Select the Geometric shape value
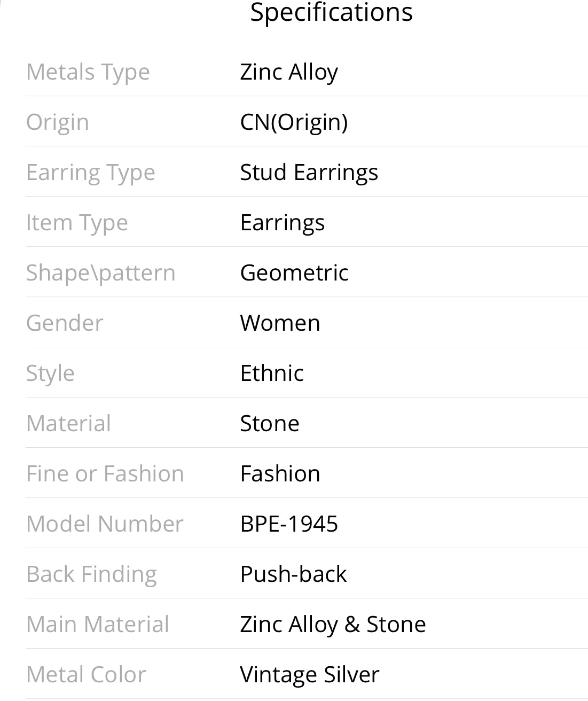This screenshot has height=701, width=588. tap(294, 273)
